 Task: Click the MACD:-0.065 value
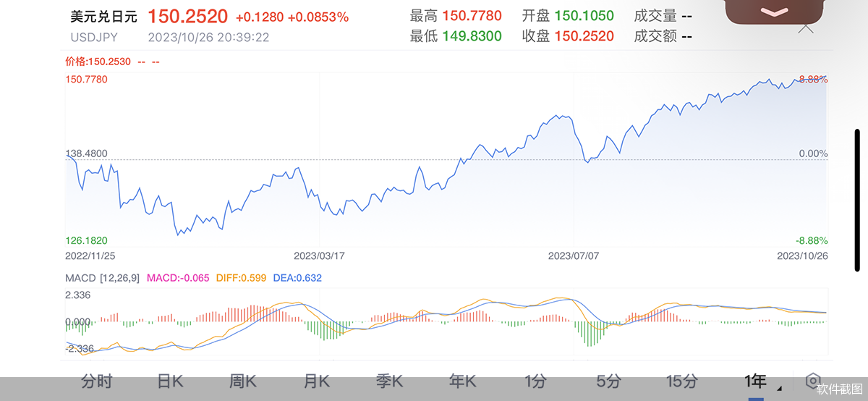coord(178,277)
